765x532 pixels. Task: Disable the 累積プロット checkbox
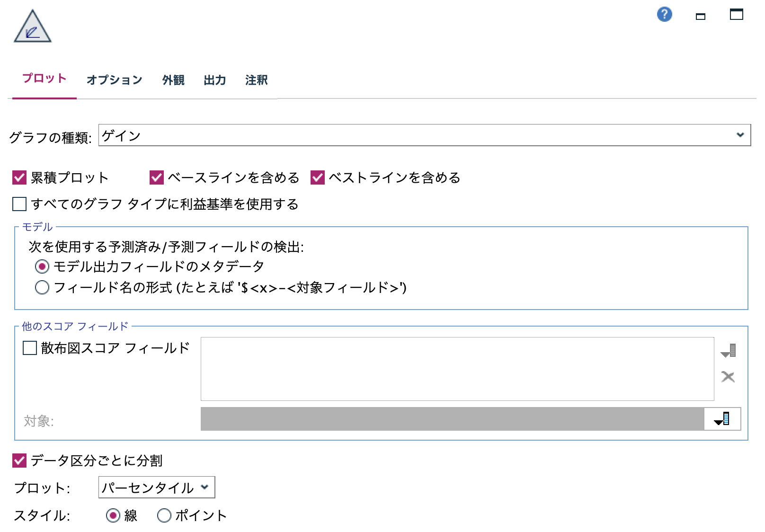coord(19,178)
